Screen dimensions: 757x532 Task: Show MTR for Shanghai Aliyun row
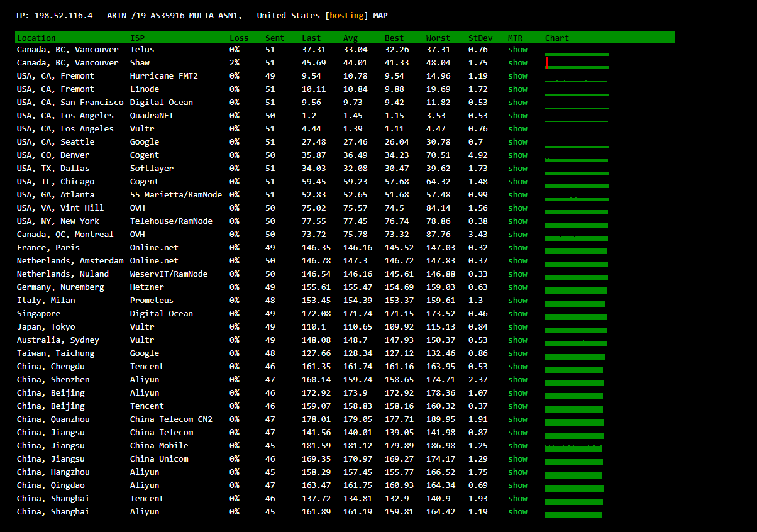click(517, 511)
